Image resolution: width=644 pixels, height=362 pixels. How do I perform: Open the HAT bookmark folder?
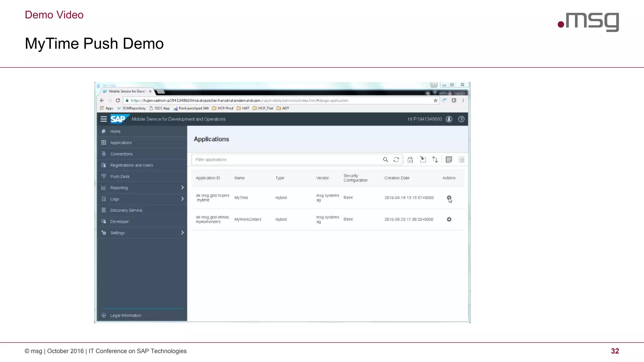pos(243,108)
